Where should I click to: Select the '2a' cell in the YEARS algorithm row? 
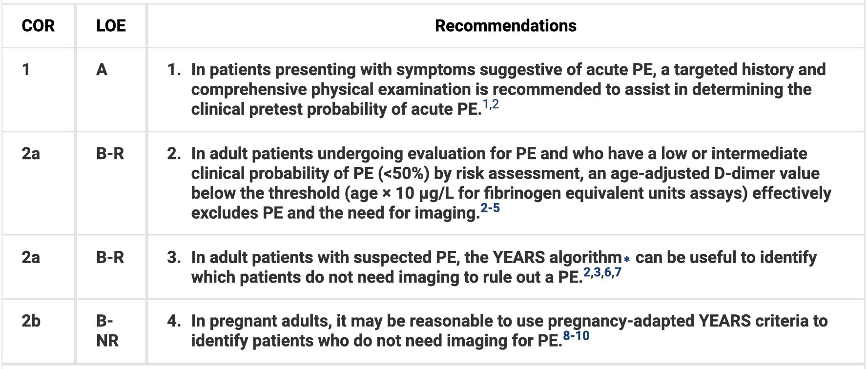coord(31,257)
